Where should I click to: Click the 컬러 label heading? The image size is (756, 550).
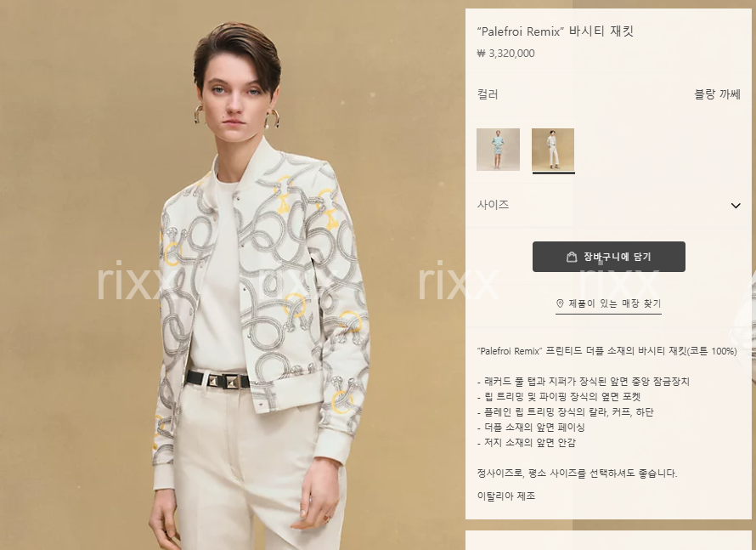(x=488, y=94)
